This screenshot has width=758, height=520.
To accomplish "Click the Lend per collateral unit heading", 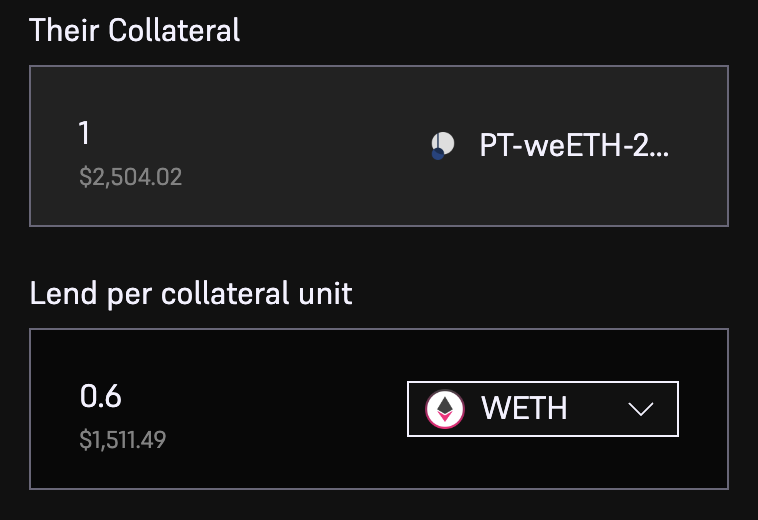I will tap(191, 293).
